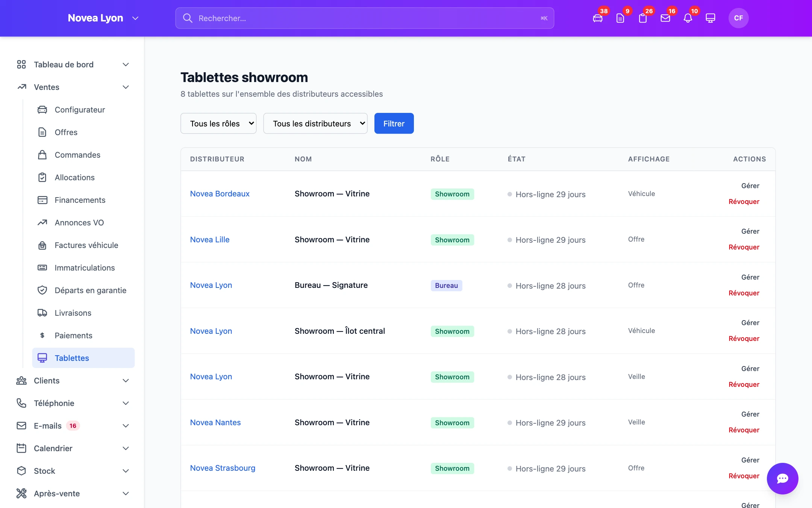
Task: Open the Commandes menu item
Action: 83,155
